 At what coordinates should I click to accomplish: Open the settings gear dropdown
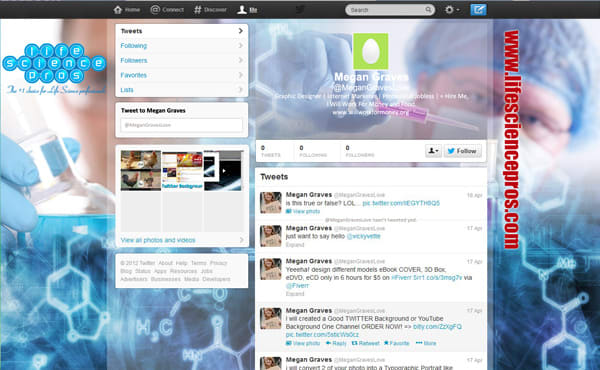[x=452, y=10]
